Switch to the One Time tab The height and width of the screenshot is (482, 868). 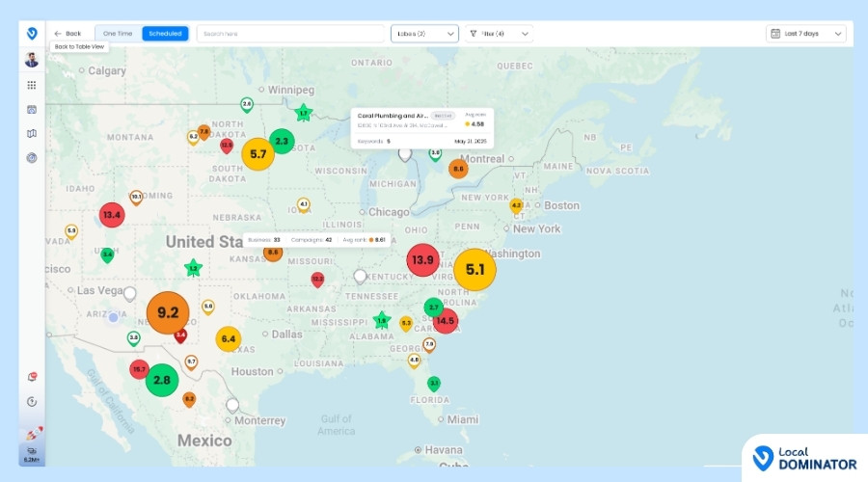tap(118, 34)
